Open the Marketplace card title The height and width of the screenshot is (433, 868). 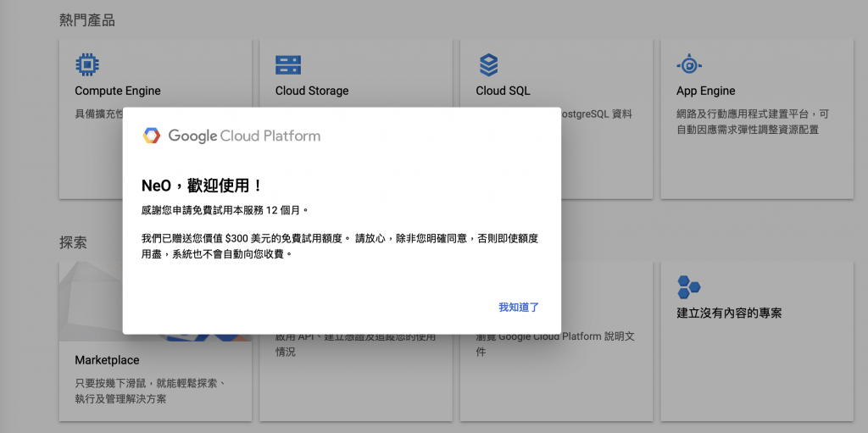[x=107, y=360]
